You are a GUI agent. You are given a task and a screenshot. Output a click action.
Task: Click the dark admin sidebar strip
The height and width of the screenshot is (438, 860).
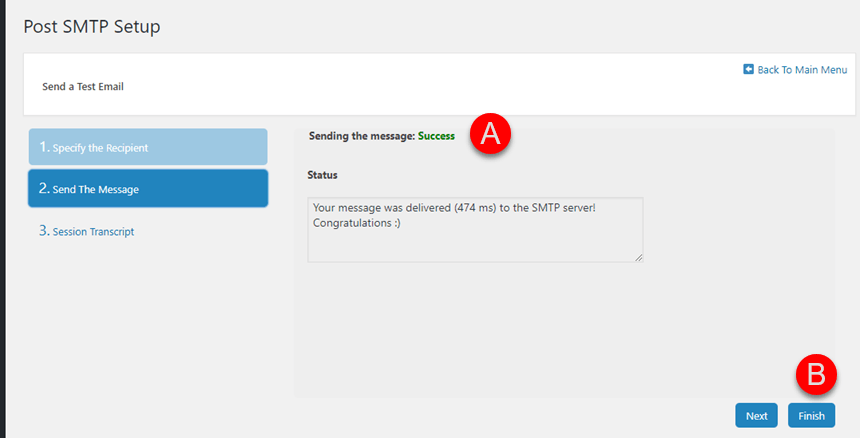[x=3, y=219]
